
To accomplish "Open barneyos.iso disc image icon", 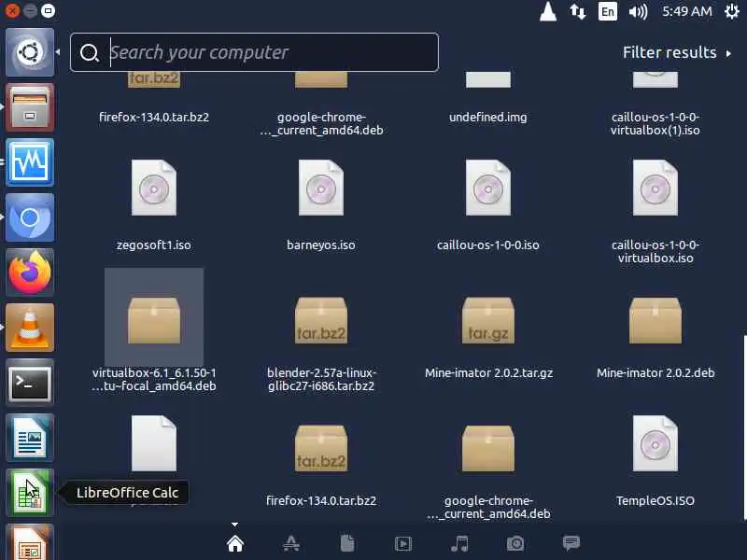I will [321, 188].
